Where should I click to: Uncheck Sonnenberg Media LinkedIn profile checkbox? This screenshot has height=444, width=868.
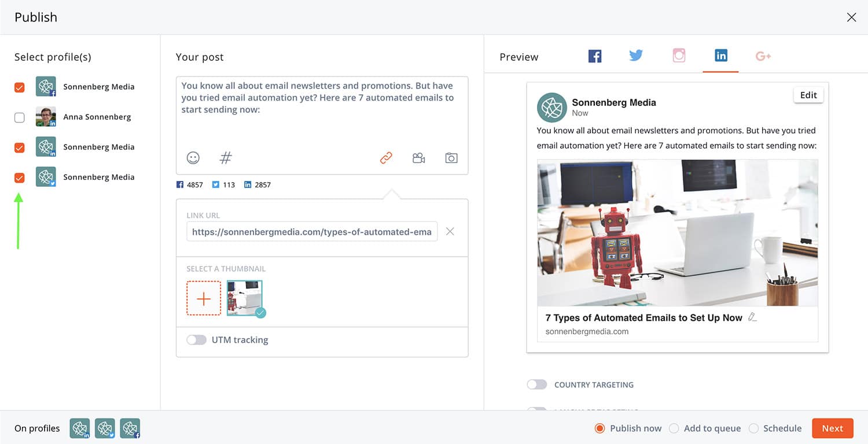[20, 147]
